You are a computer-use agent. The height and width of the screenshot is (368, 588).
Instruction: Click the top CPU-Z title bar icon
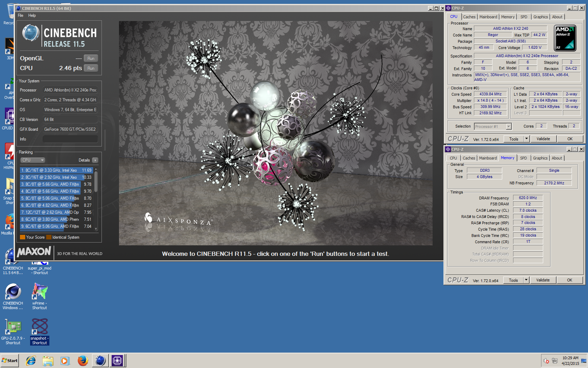tap(448, 8)
